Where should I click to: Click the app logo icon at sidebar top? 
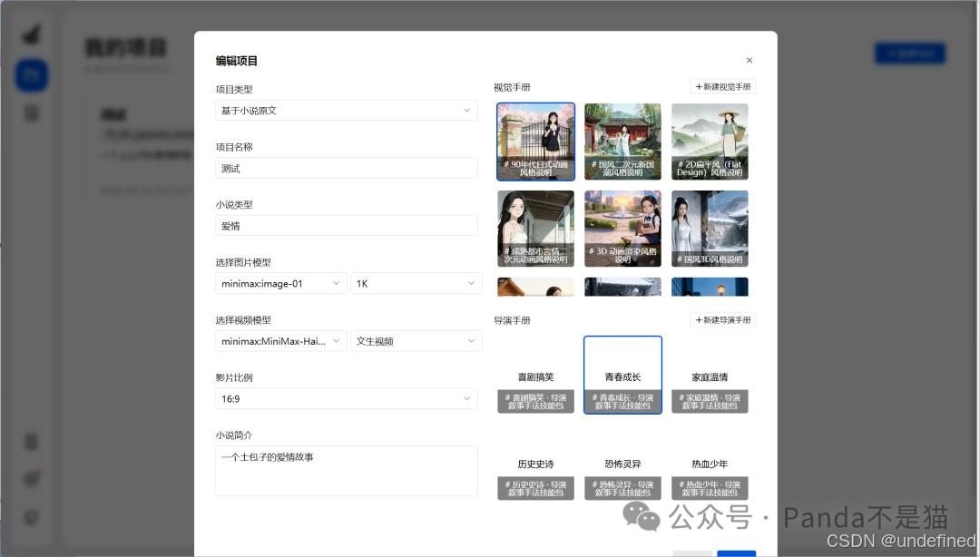click(x=31, y=34)
